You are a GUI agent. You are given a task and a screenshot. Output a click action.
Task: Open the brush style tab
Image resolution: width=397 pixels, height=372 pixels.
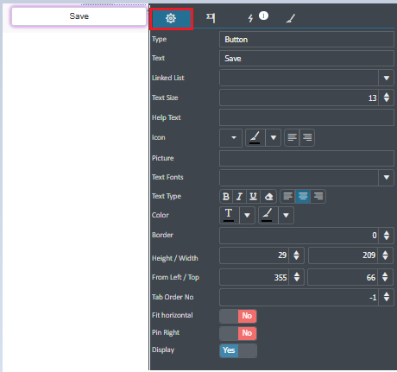(290, 19)
